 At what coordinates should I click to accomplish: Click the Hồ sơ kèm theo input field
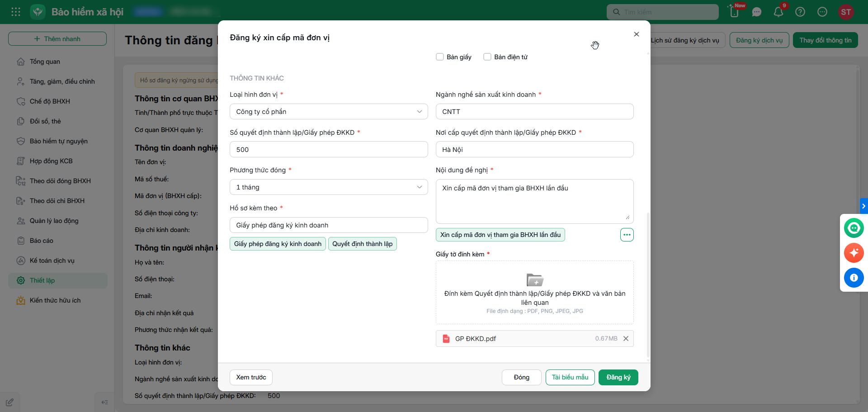(x=329, y=225)
